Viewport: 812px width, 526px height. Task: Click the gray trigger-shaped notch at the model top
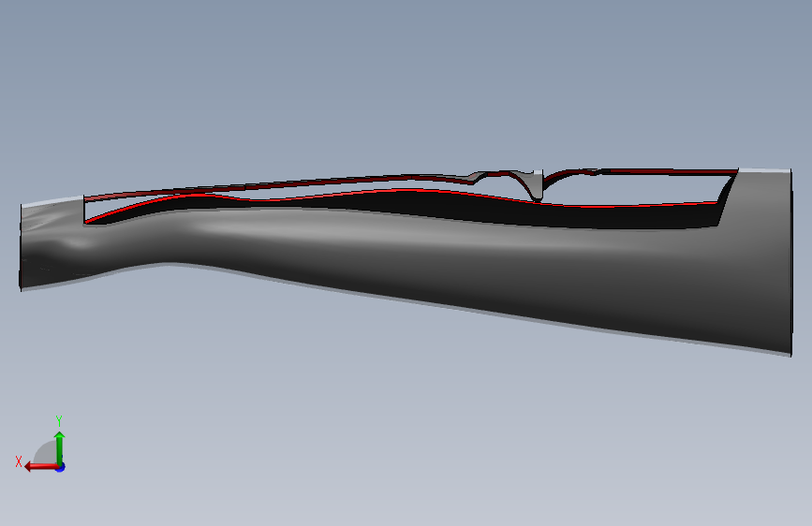click(532, 185)
